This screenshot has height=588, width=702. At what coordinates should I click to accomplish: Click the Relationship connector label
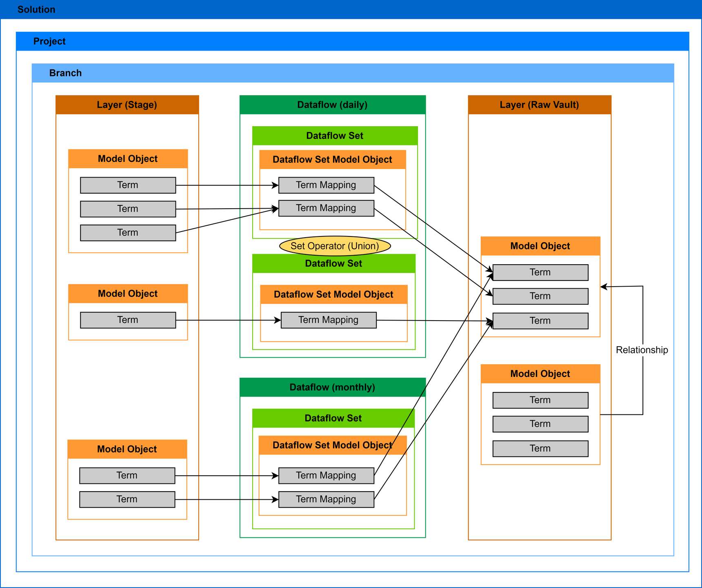[x=642, y=350]
